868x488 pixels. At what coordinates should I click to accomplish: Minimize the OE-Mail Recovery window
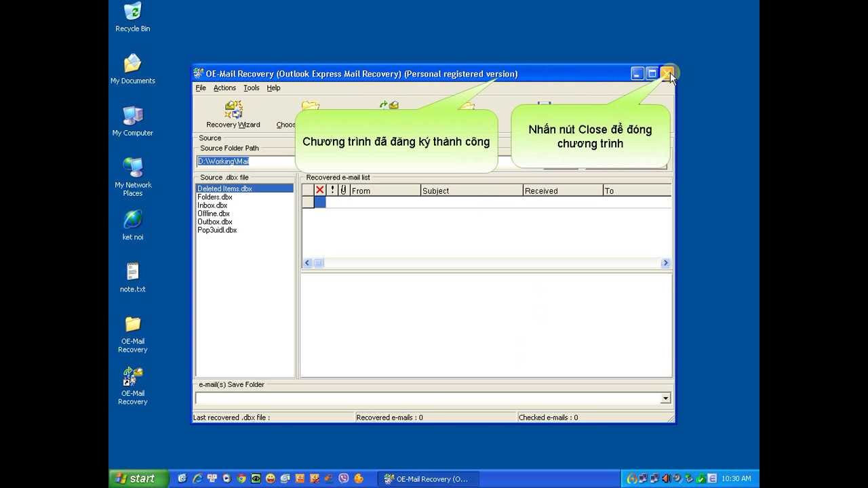(x=637, y=73)
